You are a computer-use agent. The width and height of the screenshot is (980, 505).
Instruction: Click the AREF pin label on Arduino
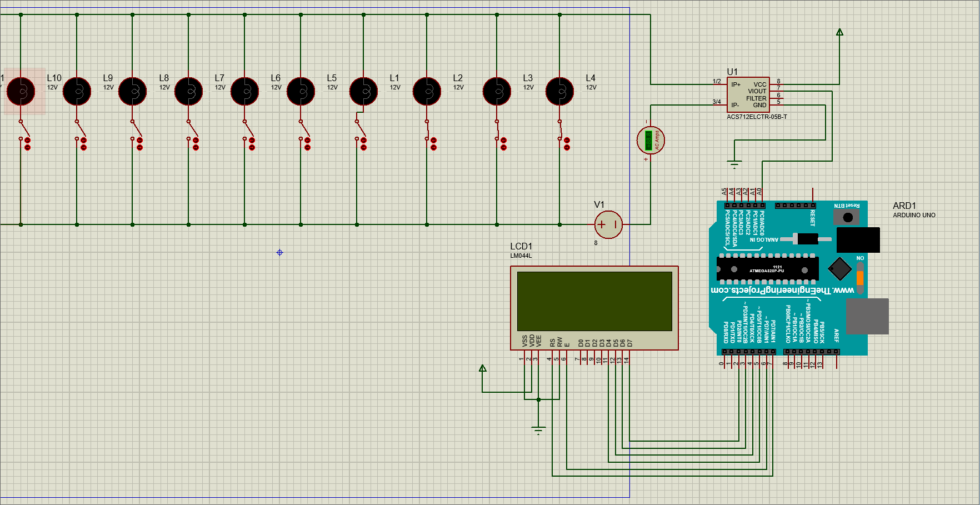click(x=836, y=335)
